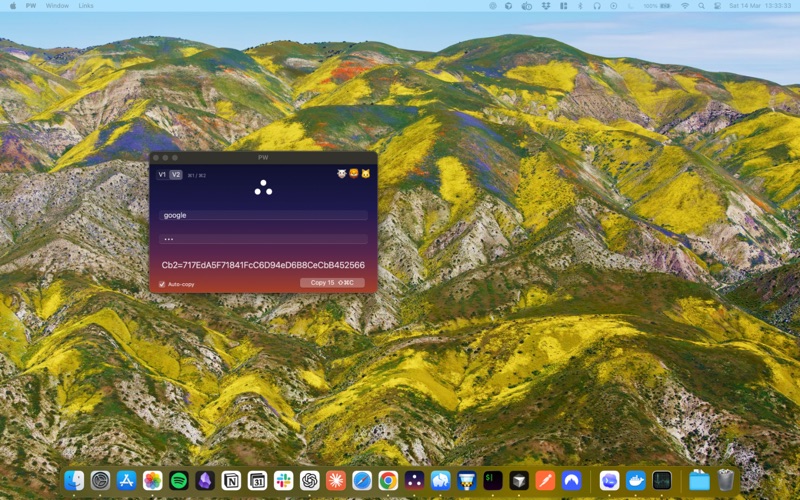Open the dark cube app icon in the Dock
This screenshot has width=800, height=500.
[x=519, y=481]
